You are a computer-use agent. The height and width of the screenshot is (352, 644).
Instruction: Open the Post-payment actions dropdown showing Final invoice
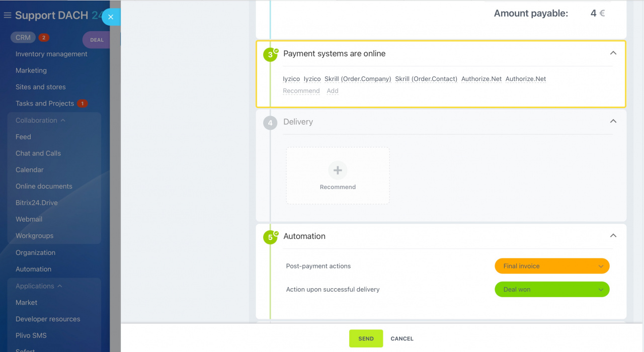click(x=552, y=266)
